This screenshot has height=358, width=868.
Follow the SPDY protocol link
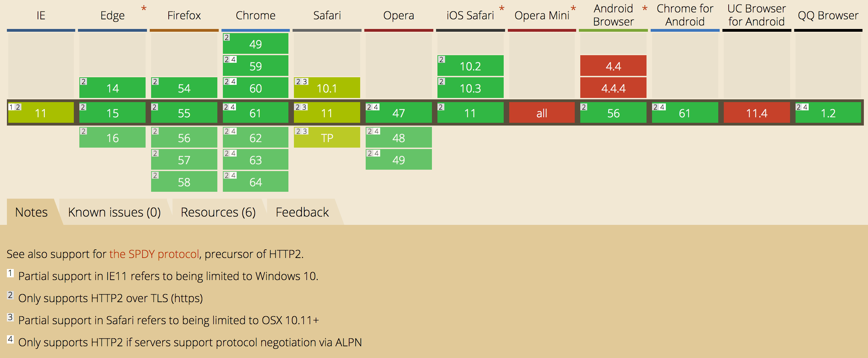click(x=154, y=254)
